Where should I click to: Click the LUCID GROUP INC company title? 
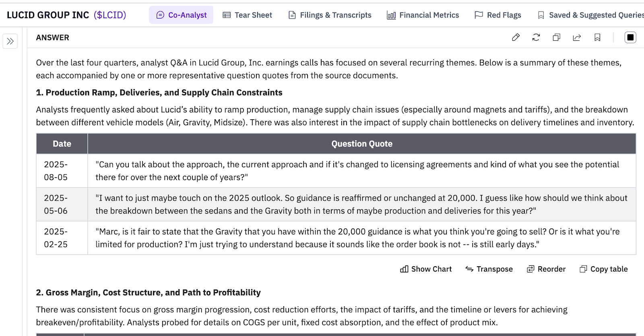tap(48, 15)
